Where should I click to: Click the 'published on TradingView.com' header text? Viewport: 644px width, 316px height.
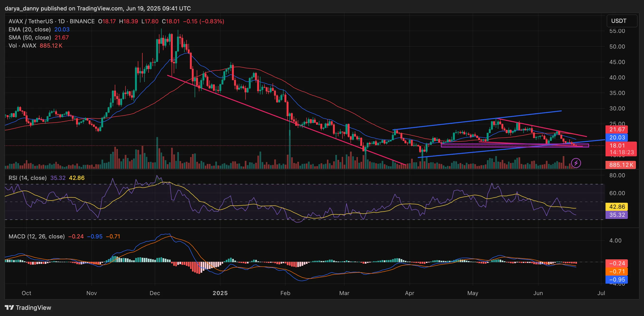[x=82, y=8]
